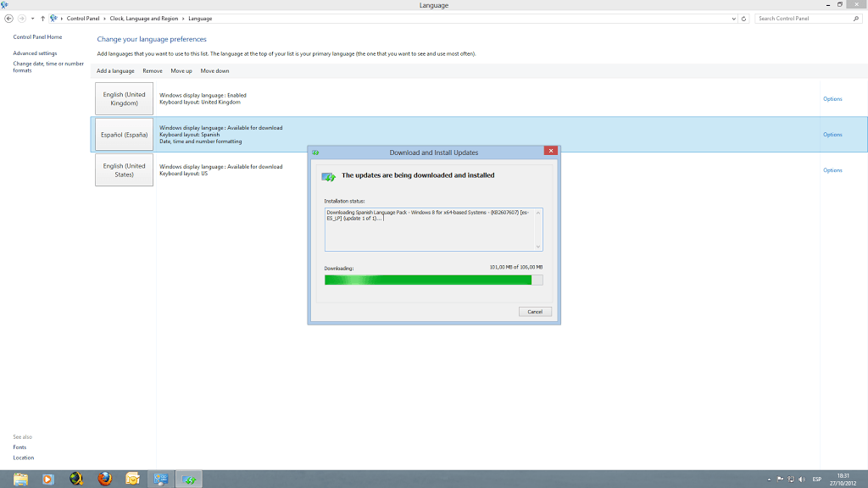Click Add a language
The image size is (868, 488).
115,71
